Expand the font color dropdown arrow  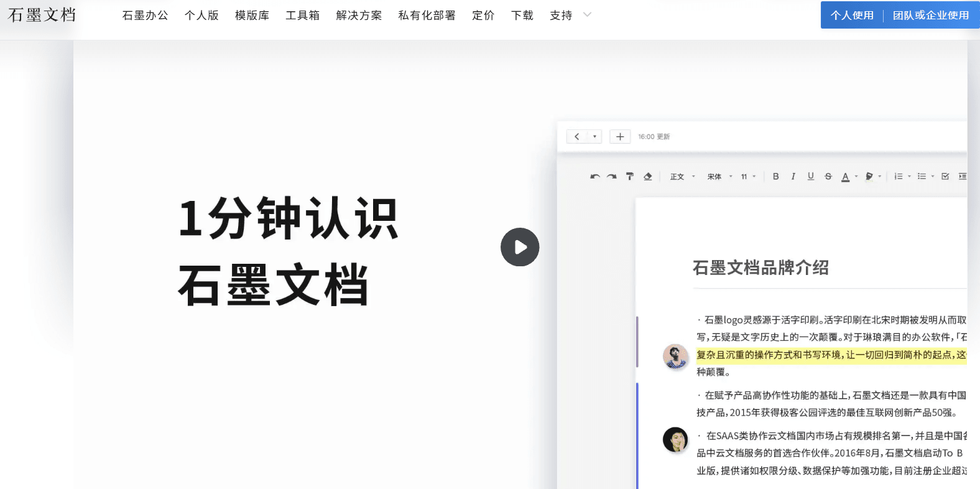coord(856,177)
